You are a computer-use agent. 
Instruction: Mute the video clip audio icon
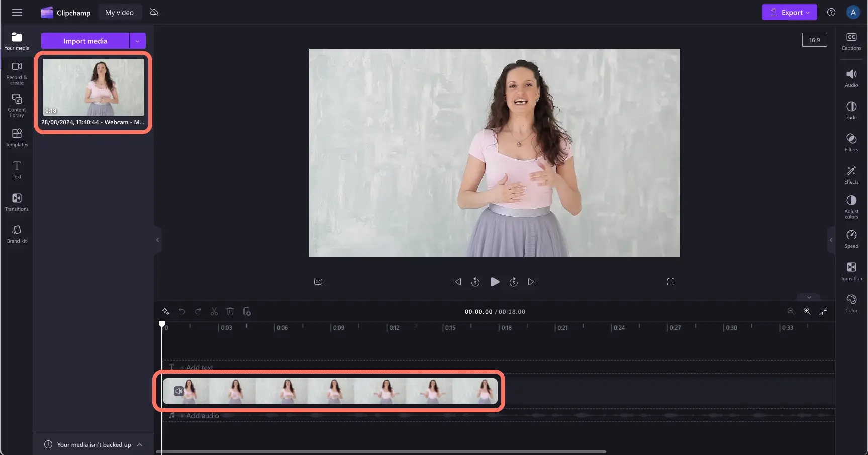(x=178, y=391)
